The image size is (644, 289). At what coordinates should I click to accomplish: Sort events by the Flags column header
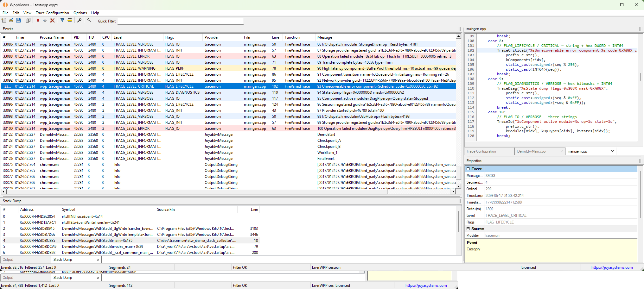point(183,37)
